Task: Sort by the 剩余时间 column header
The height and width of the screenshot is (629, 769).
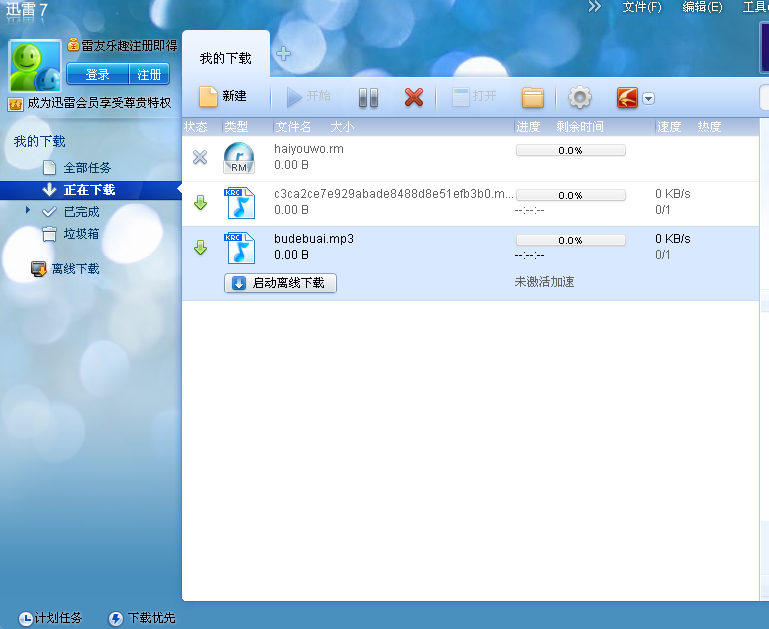Action: [x=580, y=127]
